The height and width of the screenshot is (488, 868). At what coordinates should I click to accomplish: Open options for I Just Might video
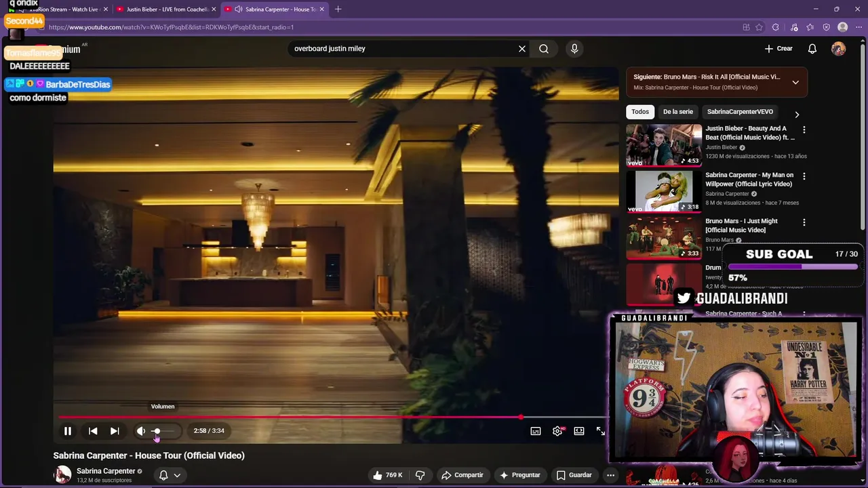point(804,222)
